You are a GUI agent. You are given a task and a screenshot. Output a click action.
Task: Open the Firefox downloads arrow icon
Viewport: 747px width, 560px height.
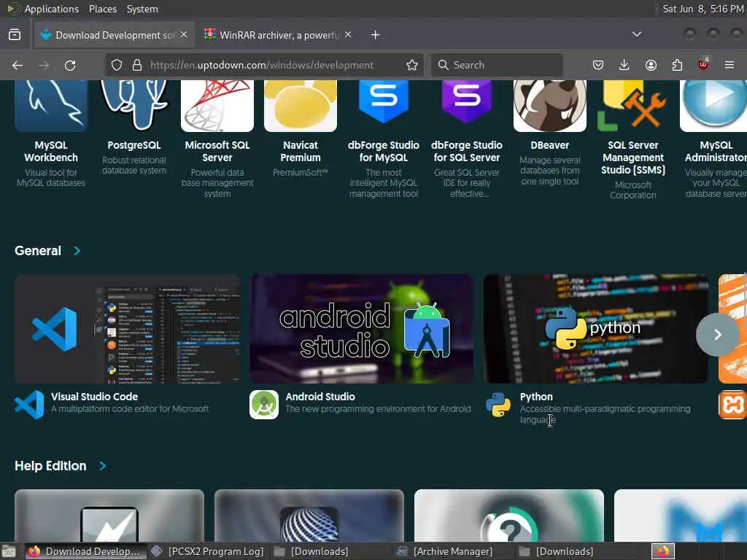pyautogui.click(x=624, y=65)
